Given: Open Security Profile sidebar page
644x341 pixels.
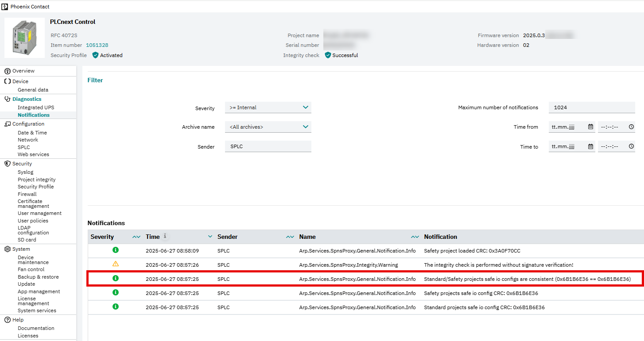Looking at the screenshot, I should pyautogui.click(x=35, y=187).
